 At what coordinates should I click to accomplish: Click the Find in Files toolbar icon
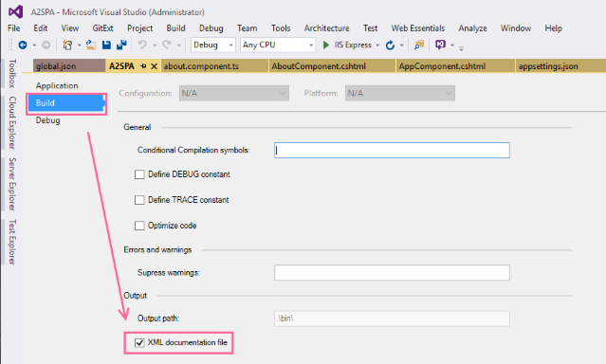click(x=419, y=45)
